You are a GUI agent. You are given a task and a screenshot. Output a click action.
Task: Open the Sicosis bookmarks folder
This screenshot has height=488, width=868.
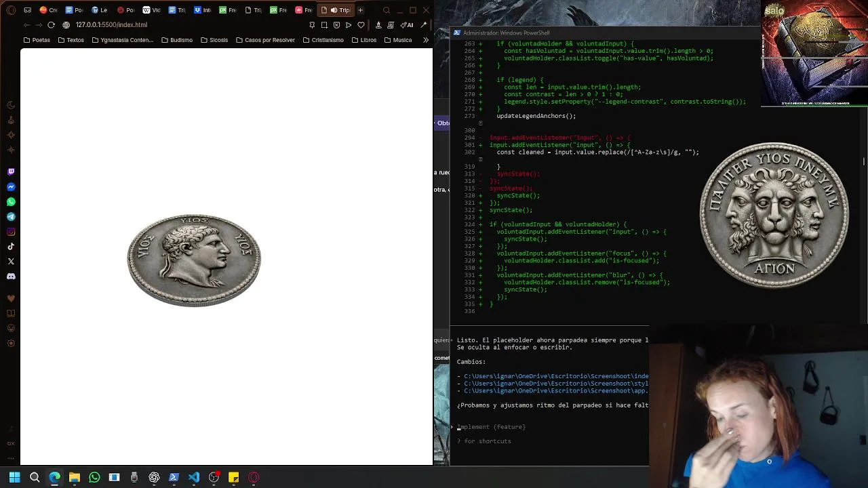[x=214, y=40]
